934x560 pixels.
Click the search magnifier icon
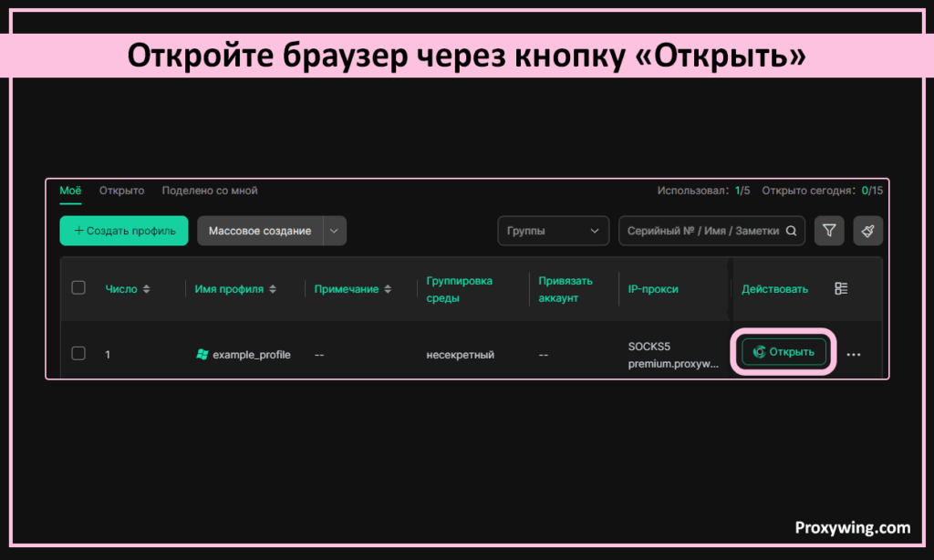tap(792, 232)
